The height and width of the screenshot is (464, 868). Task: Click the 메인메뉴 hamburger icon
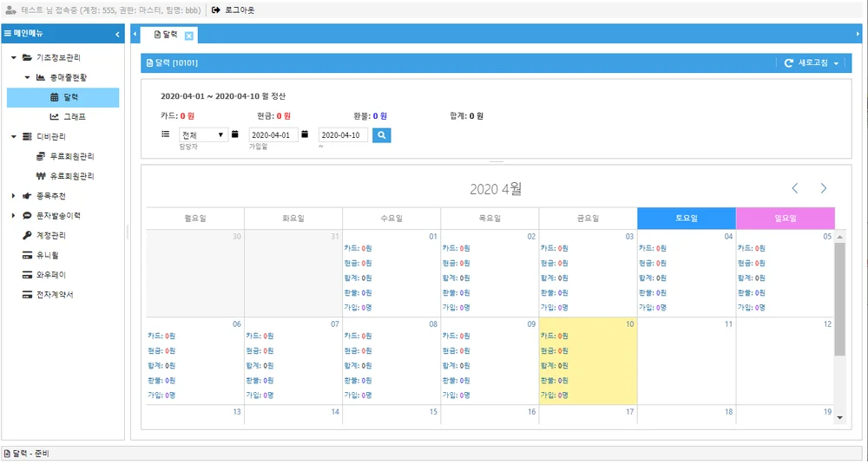click(x=7, y=34)
